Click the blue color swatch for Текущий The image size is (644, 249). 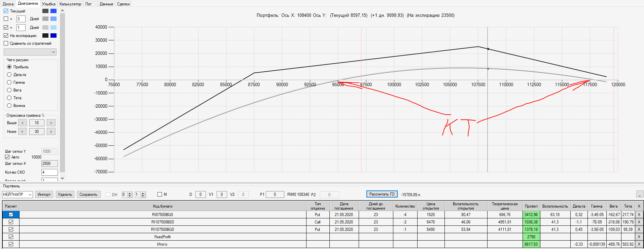53,11
